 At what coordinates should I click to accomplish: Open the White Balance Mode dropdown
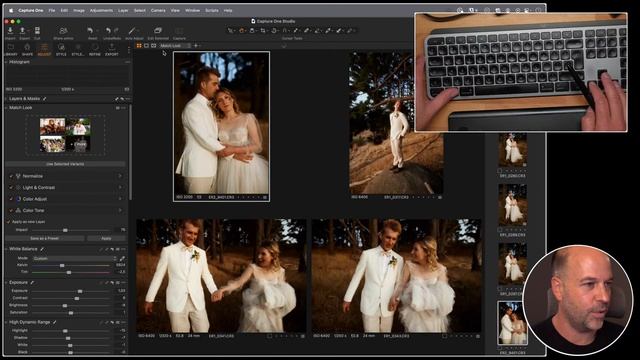pyautogui.click(x=74, y=258)
